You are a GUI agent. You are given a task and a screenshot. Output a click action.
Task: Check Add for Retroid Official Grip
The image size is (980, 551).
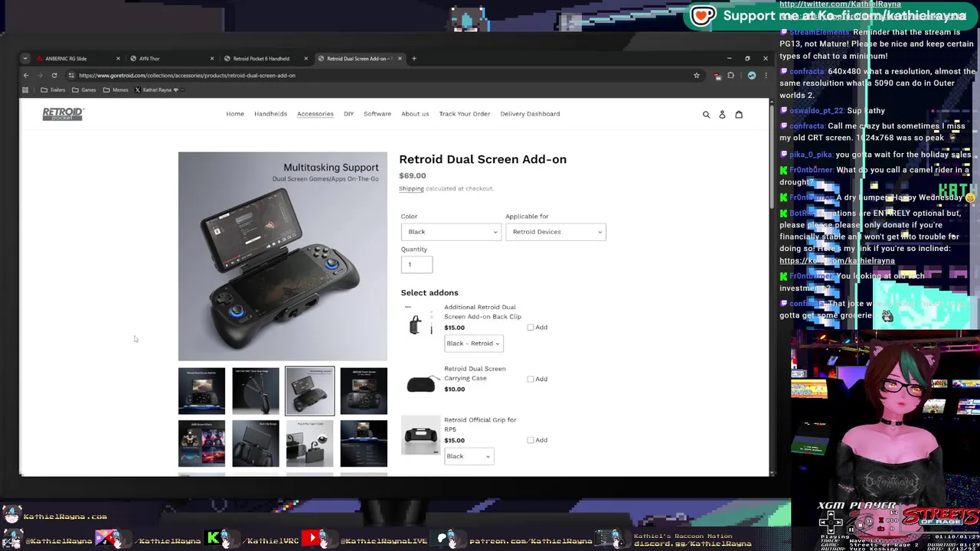tap(531, 440)
